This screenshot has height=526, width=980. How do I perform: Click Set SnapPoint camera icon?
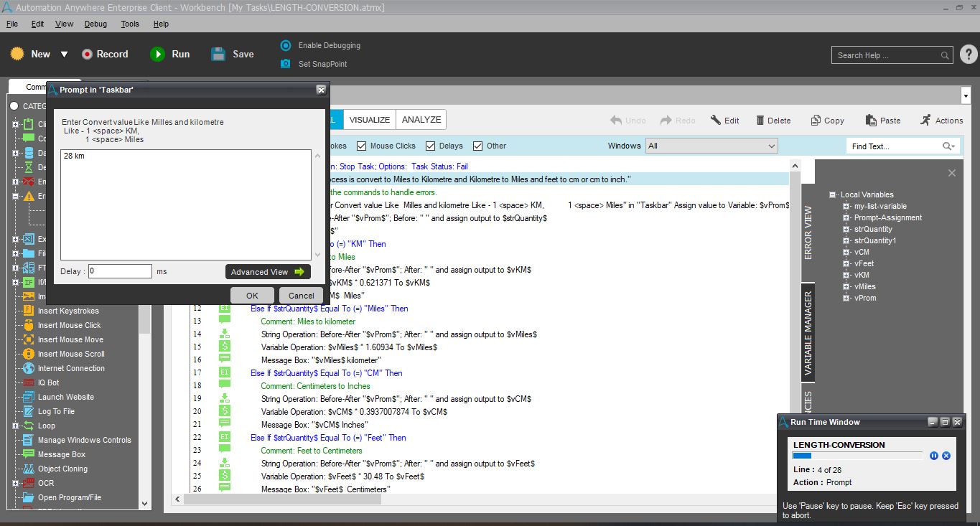coord(286,64)
